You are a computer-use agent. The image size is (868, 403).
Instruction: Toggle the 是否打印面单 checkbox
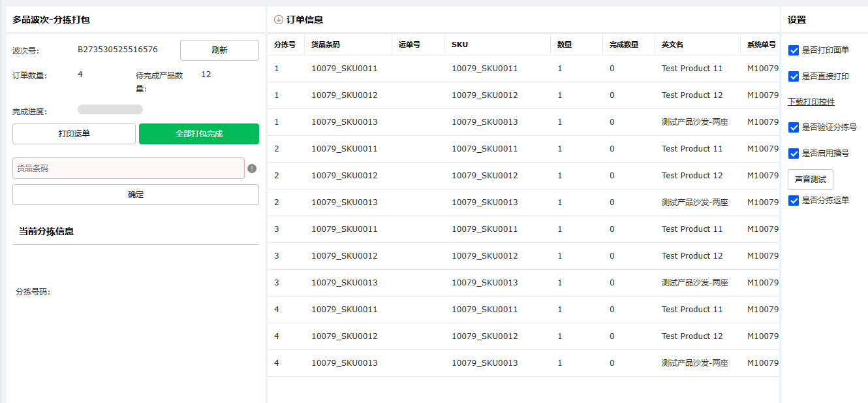pyautogui.click(x=794, y=50)
